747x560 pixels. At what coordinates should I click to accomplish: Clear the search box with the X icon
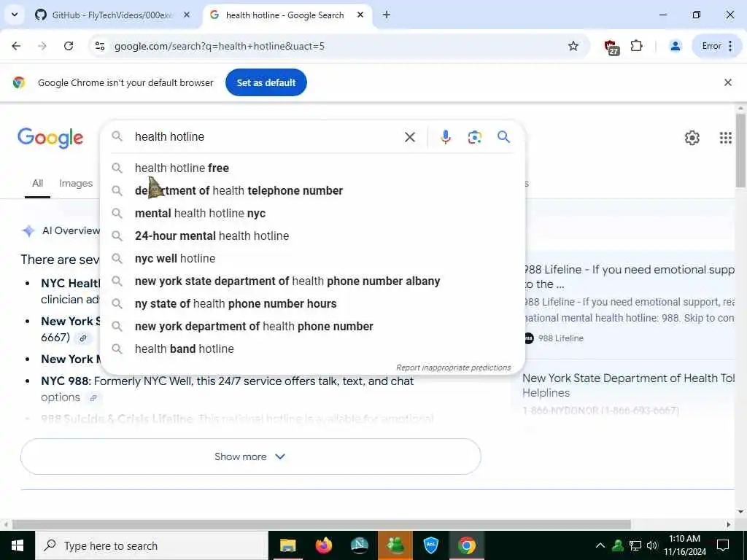[410, 137]
